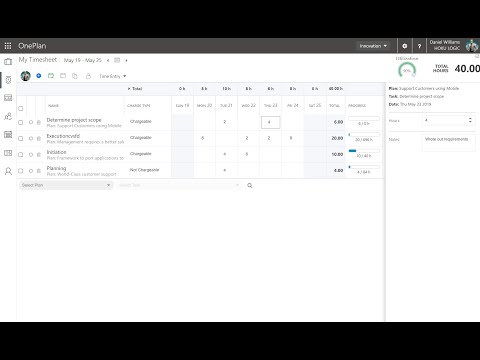480x360 pixels.
Task: Click the TOTAL HOURS 40.00 value
Action: click(x=467, y=69)
